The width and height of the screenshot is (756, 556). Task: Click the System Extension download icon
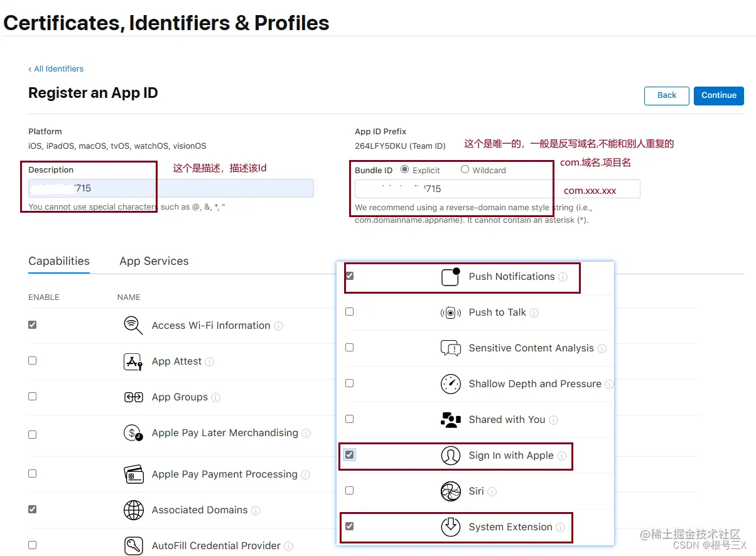(450, 527)
